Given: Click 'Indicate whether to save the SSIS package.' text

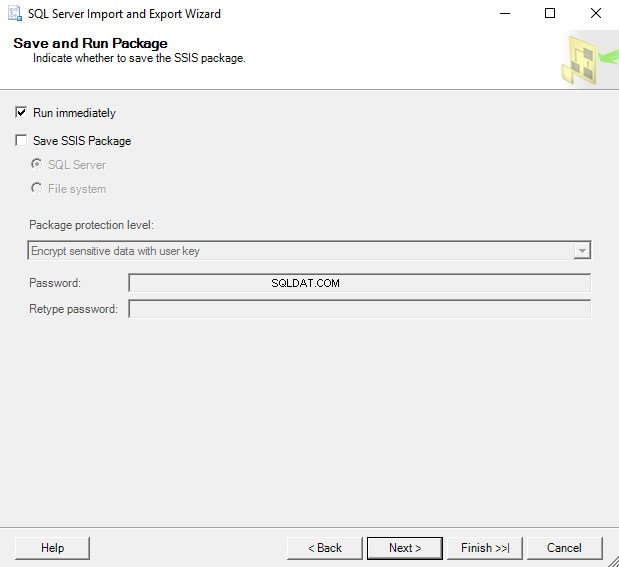Looking at the screenshot, I should (x=139, y=58).
